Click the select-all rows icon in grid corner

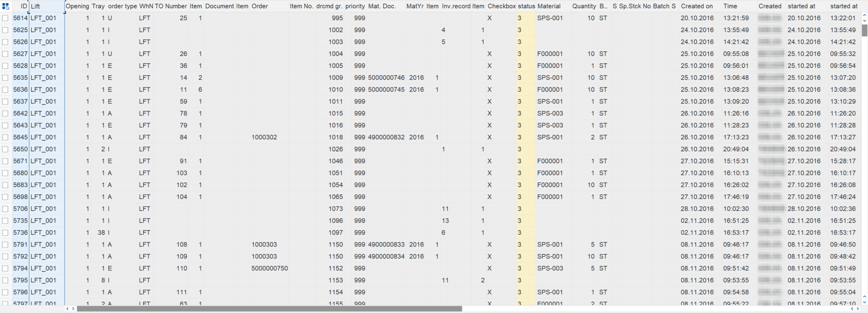coord(5,6)
